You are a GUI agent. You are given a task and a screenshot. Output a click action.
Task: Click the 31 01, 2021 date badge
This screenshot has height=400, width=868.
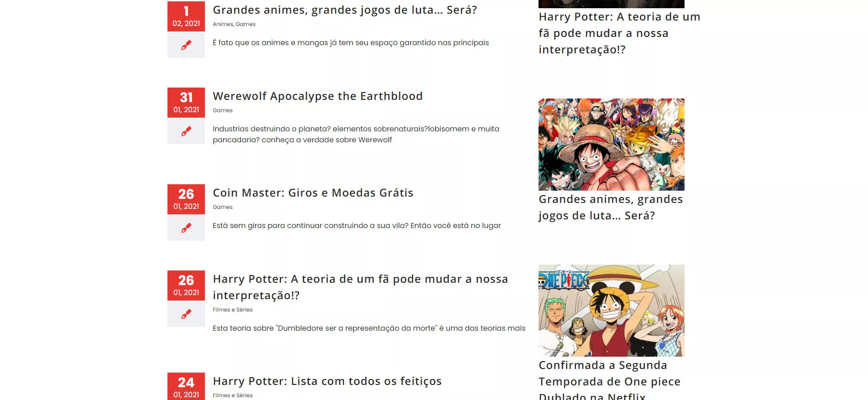coord(186,103)
